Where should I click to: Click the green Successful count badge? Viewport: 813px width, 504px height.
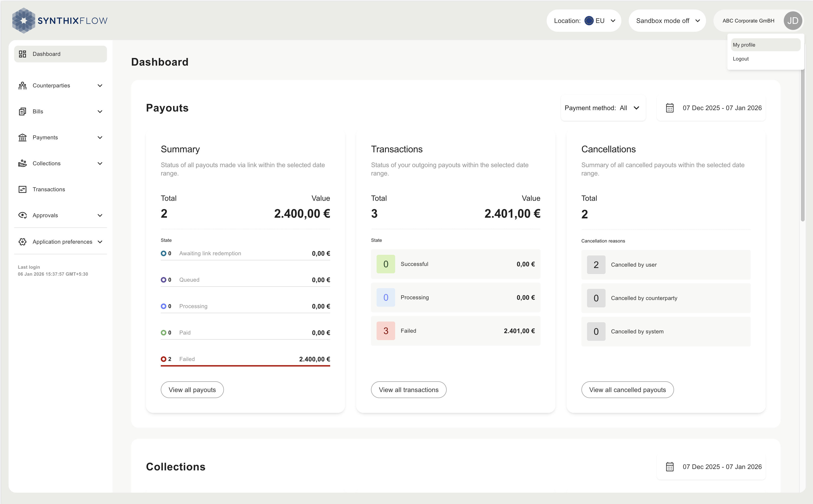pos(386,264)
